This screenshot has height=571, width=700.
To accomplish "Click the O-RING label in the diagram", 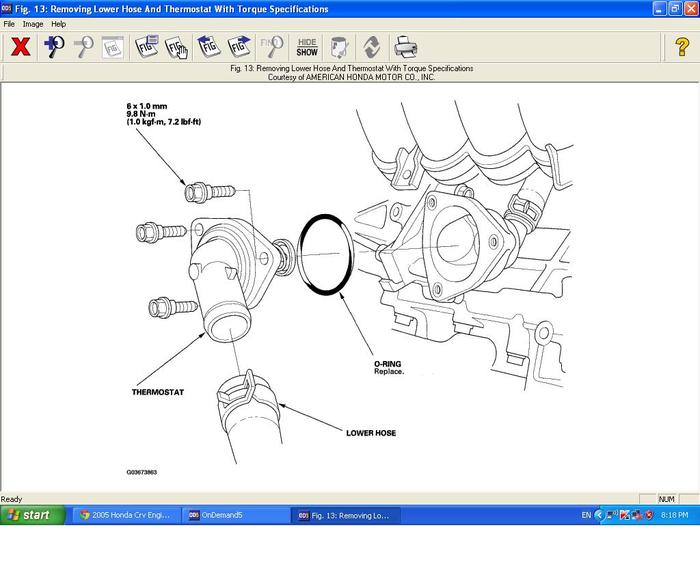I will click(x=388, y=364).
